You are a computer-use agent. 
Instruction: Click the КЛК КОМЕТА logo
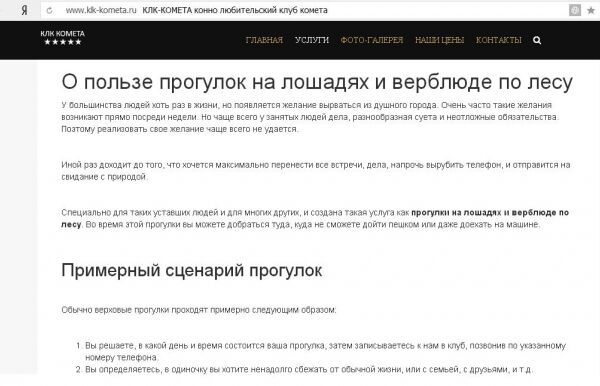coord(63,37)
